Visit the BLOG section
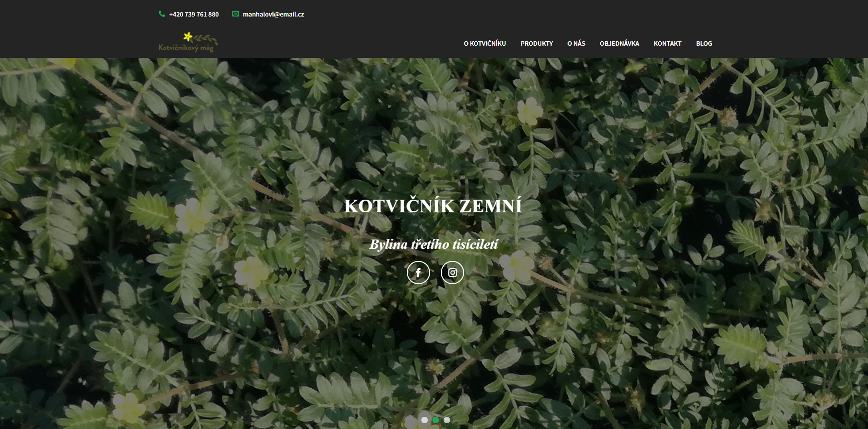The width and height of the screenshot is (868, 429). coord(704,44)
